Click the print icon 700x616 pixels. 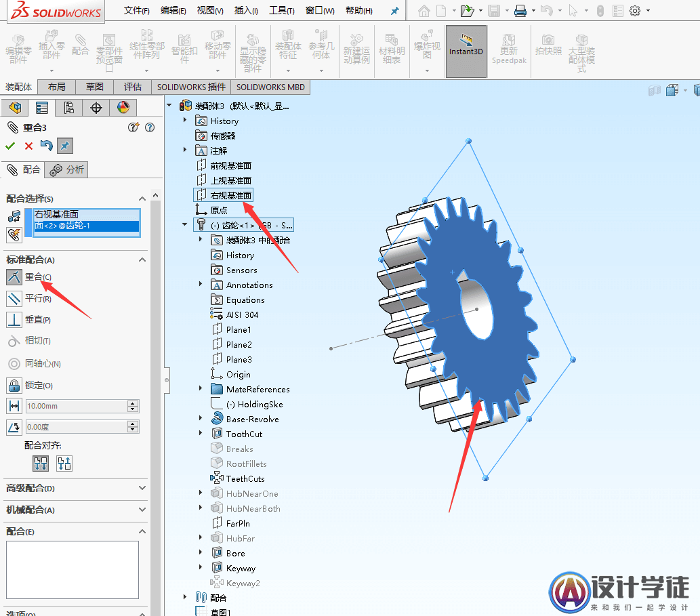[520, 11]
